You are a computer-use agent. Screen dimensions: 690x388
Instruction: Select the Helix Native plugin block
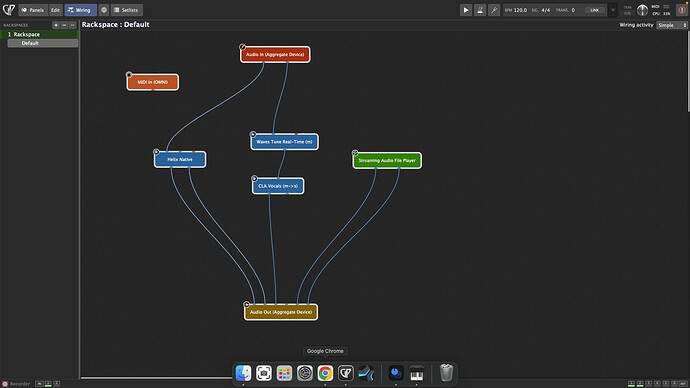(x=180, y=159)
